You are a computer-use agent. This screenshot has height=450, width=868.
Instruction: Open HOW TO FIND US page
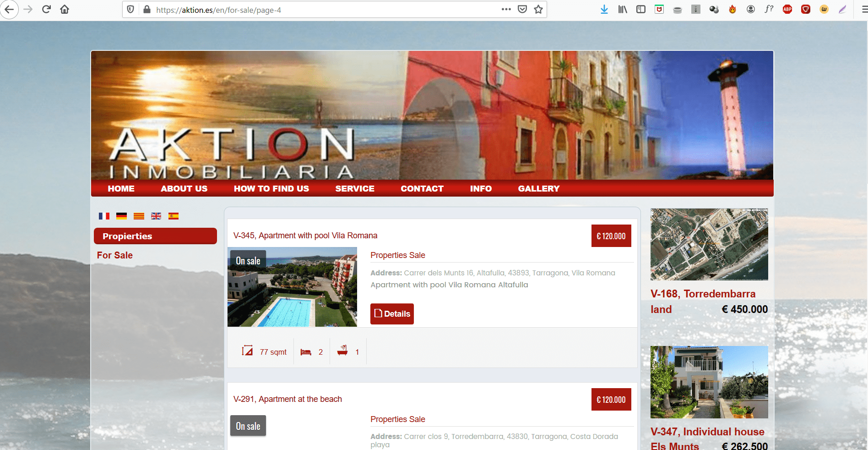click(x=271, y=188)
